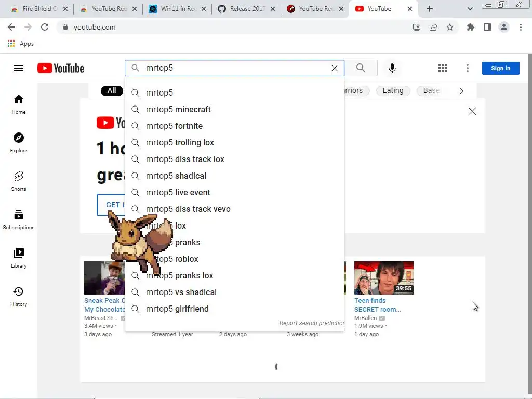Choose suggestion 'mrtop5 fortnite'
532x399 pixels.
pyautogui.click(x=234, y=126)
